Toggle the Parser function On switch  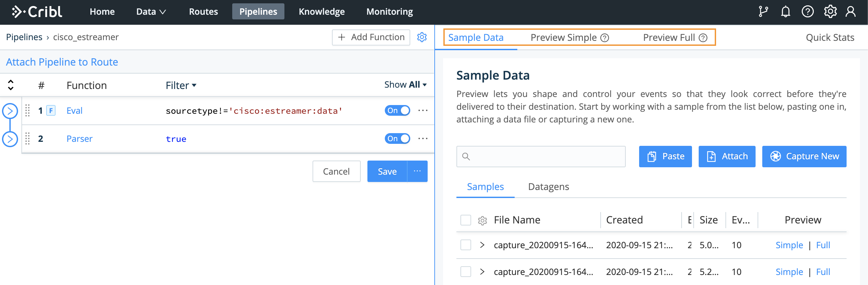pyautogui.click(x=397, y=138)
